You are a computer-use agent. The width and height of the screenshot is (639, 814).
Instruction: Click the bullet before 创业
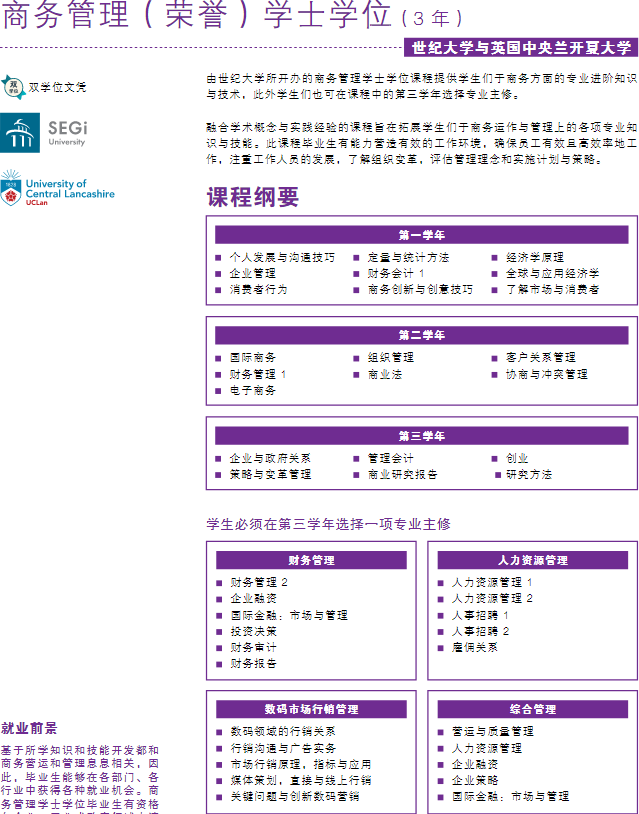(496, 459)
